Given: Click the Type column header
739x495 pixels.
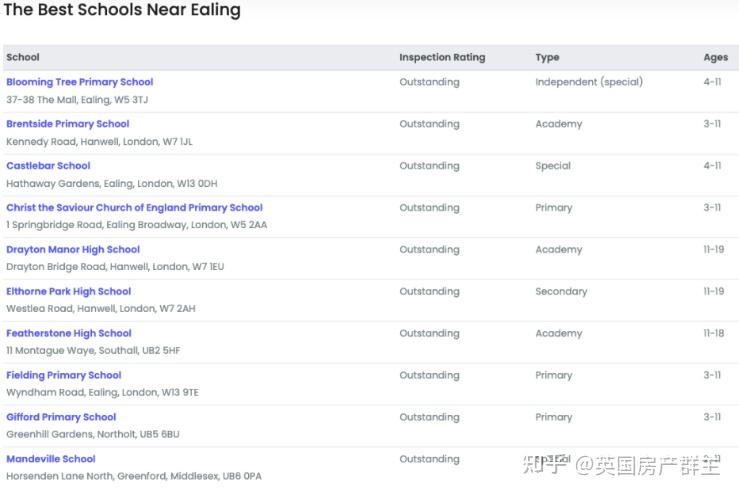Looking at the screenshot, I should click(547, 58).
